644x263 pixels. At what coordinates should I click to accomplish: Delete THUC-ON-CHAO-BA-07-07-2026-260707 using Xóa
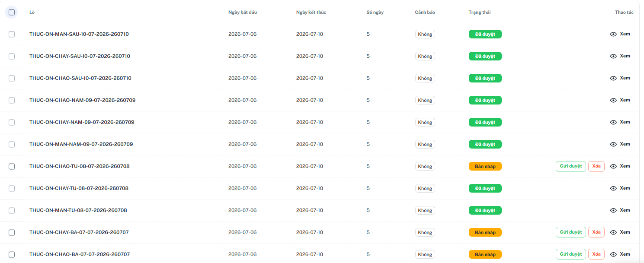(596, 254)
